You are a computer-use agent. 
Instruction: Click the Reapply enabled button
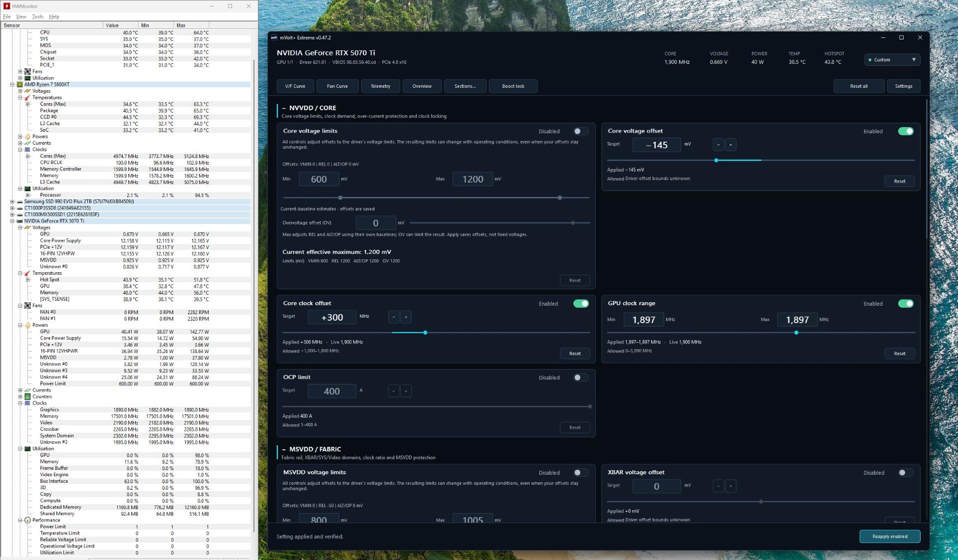pos(890,537)
